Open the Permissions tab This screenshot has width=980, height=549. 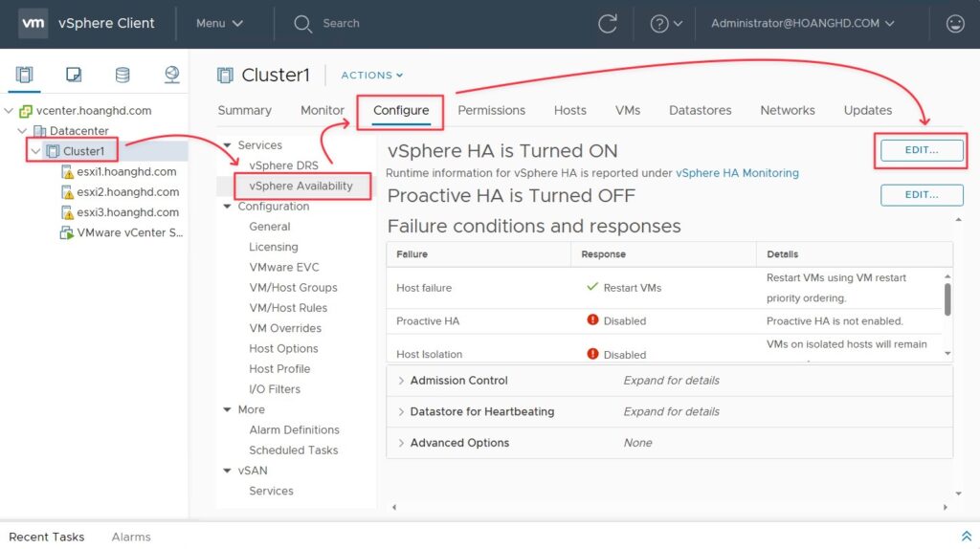point(491,111)
